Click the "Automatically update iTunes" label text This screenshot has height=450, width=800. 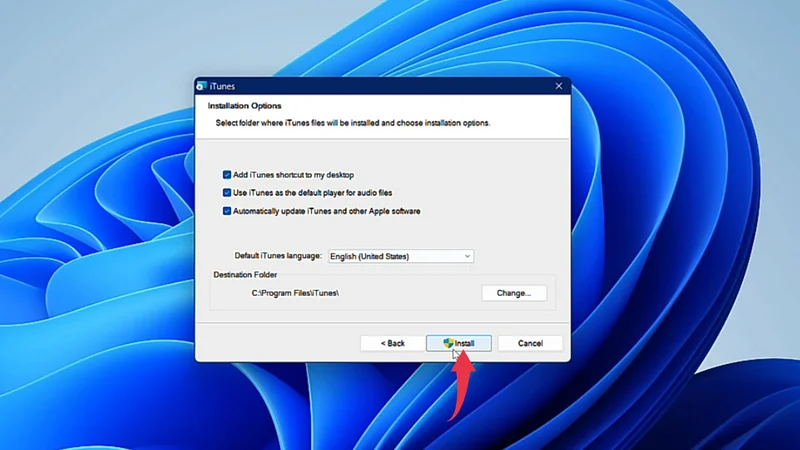(x=326, y=211)
